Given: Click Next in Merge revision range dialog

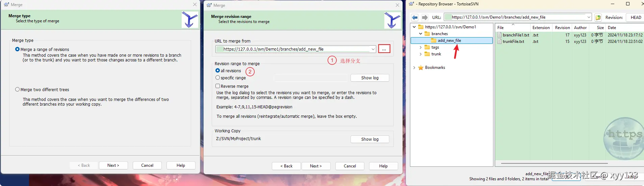Looking at the screenshot, I should coord(316,166).
